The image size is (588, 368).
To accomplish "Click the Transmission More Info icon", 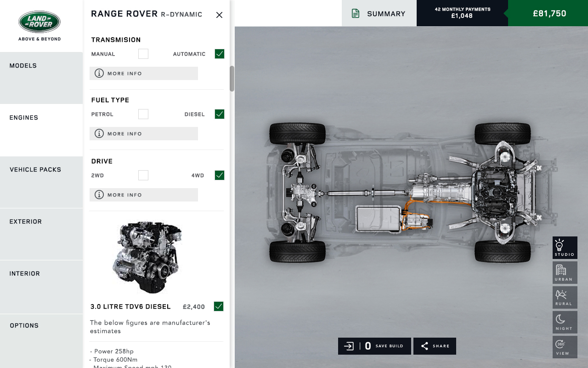I will point(99,73).
